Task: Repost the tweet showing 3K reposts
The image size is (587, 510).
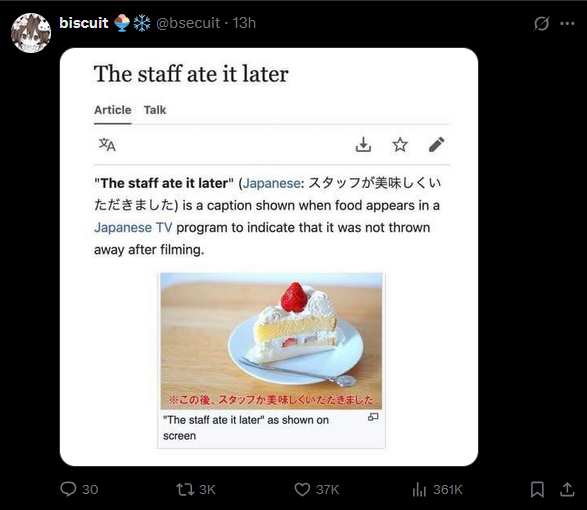Action: tap(196, 489)
